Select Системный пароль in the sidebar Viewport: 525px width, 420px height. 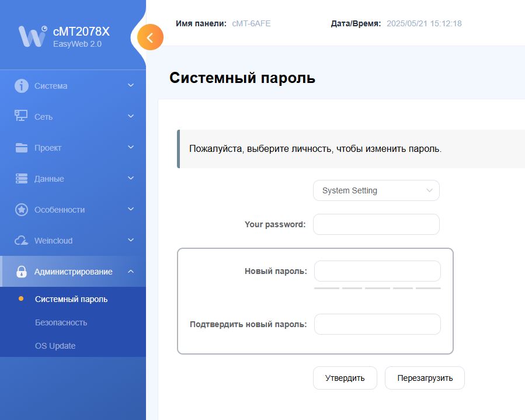71,299
